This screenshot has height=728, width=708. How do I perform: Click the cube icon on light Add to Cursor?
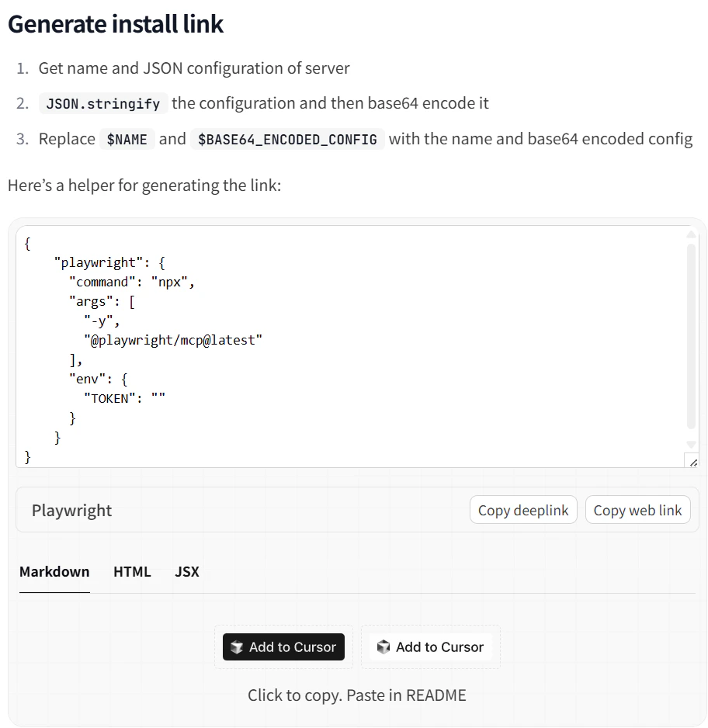point(383,647)
